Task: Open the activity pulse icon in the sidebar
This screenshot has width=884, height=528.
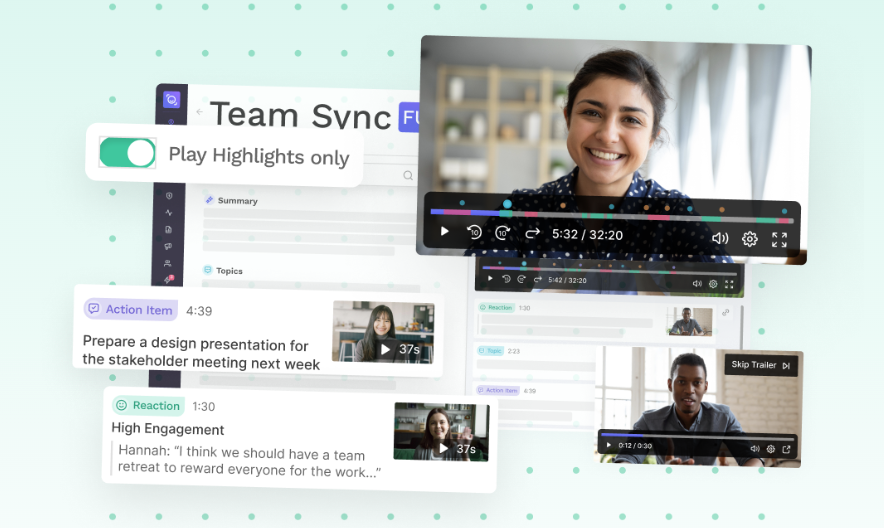Action: 169,212
